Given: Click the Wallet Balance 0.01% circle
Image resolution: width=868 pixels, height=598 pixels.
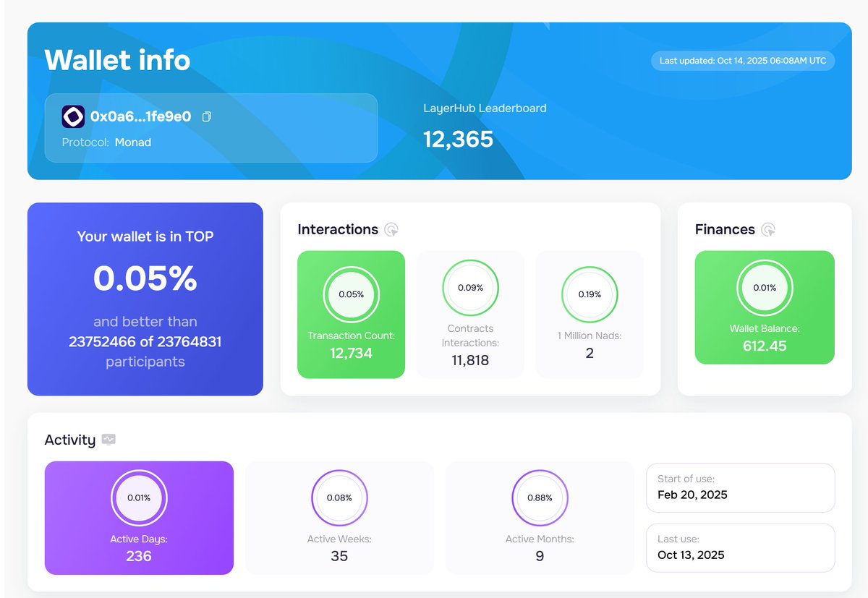Looking at the screenshot, I should click(x=765, y=287).
